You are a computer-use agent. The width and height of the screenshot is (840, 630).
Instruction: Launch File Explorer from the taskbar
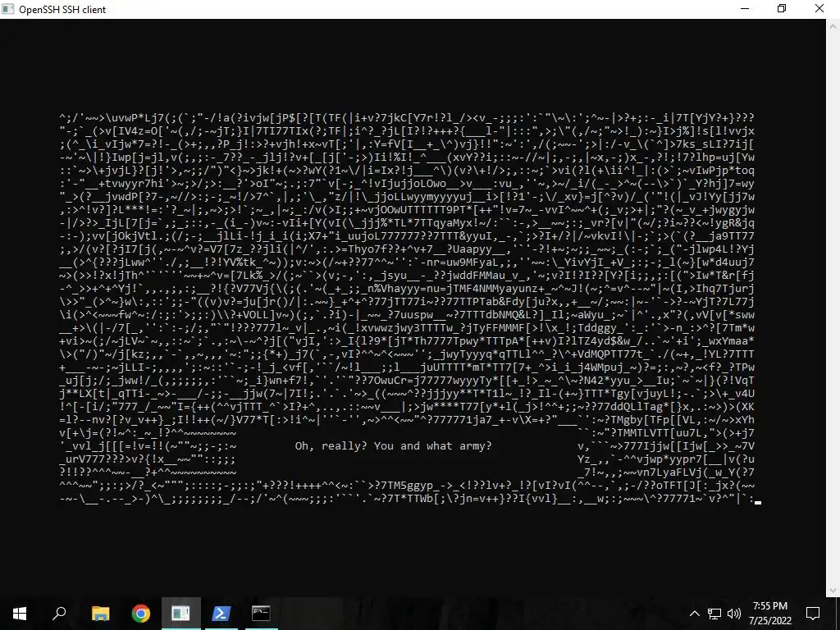pyautogui.click(x=100, y=614)
